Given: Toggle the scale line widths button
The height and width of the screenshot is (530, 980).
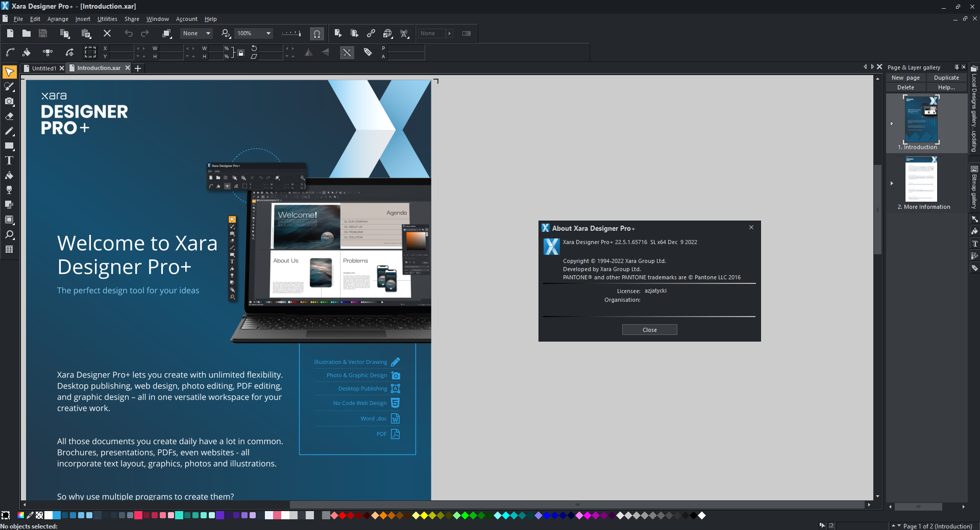Looking at the screenshot, I should 347,52.
